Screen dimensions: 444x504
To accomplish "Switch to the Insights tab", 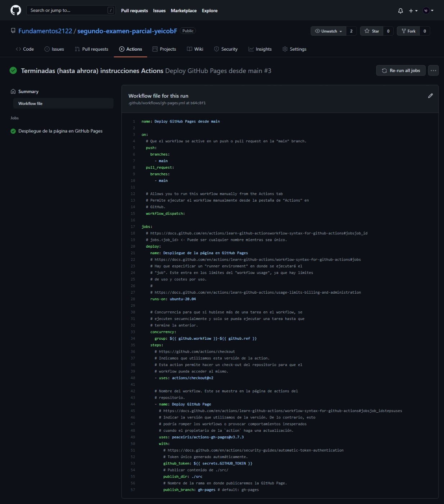I will coord(260,49).
